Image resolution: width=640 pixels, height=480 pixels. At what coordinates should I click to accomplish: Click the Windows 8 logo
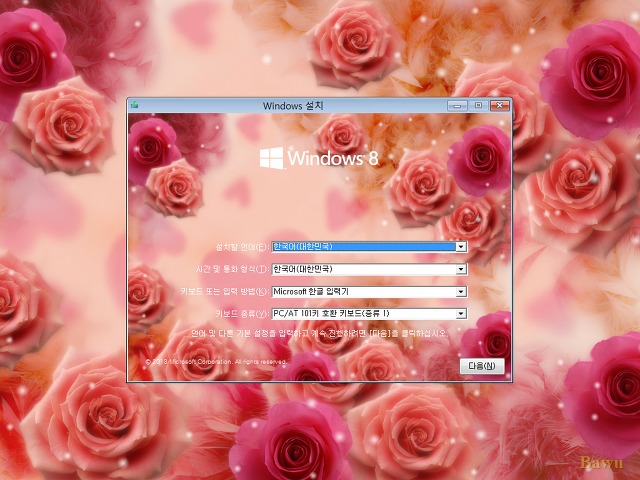tap(319, 158)
